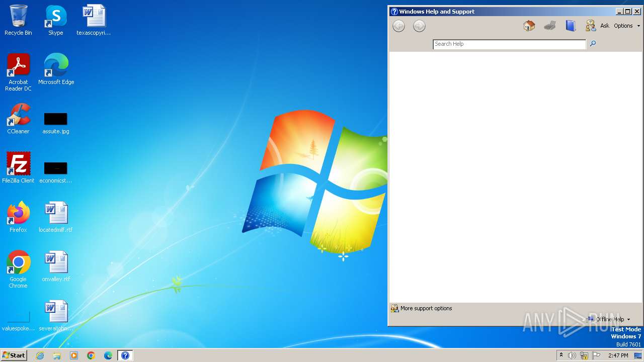The image size is (644, 362).
Task: Select the severaljohn... Word document
Action: [56, 316]
